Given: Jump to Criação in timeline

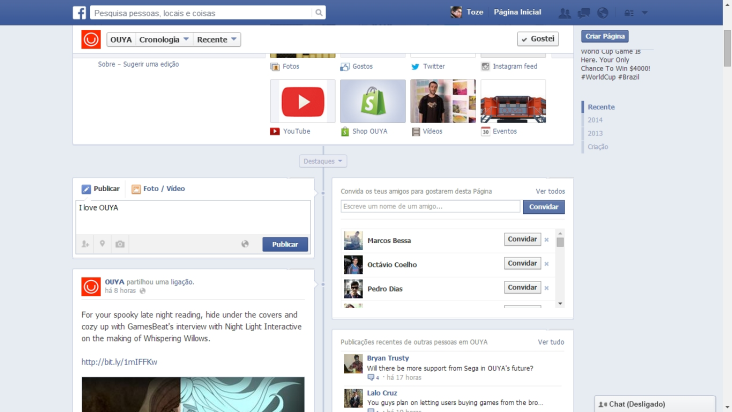Looking at the screenshot, I should [598, 147].
